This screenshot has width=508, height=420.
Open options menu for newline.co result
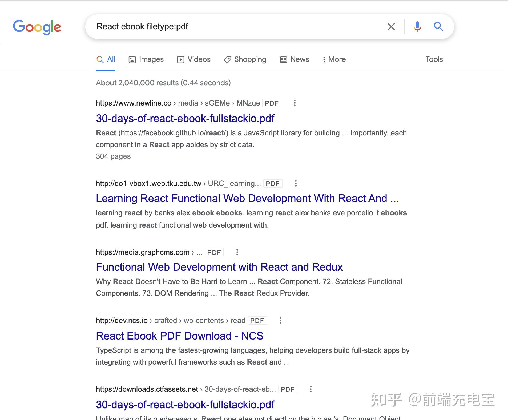(x=295, y=103)
